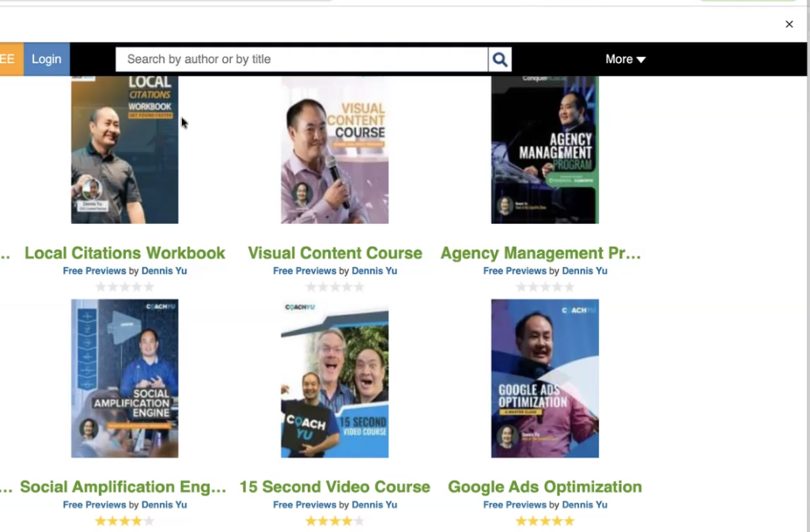Click the magnifying glass search icon
This screenshot has height=532, width=810.
pyautogui.click(x=500, y=59)
